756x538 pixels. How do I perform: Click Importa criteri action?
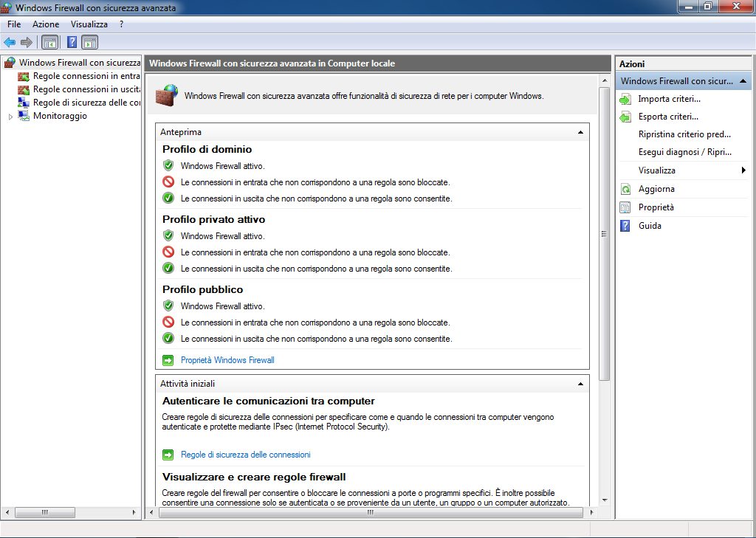[669, 99]
